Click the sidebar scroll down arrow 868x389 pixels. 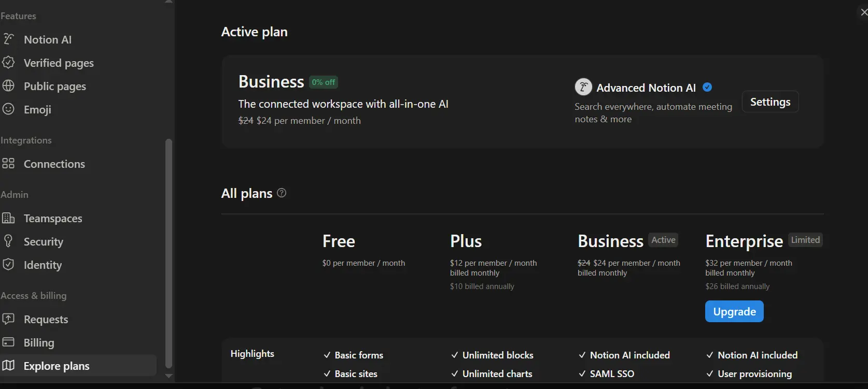pos(169,376)
